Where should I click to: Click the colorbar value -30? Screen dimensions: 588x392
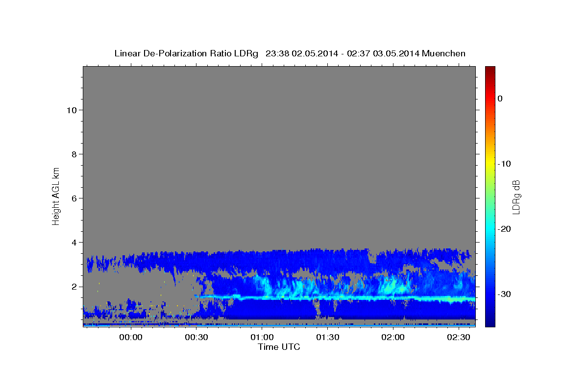tap(504, 294)
